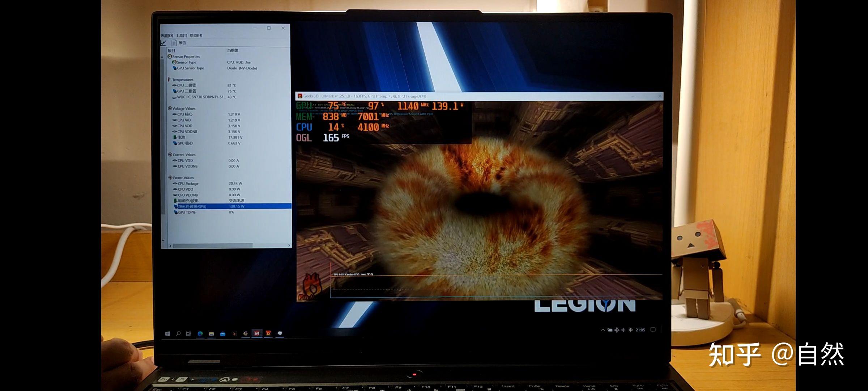Select the CPU 二极管 temperature row
This screenshot has height=391, width=868.
click(228, 85)
